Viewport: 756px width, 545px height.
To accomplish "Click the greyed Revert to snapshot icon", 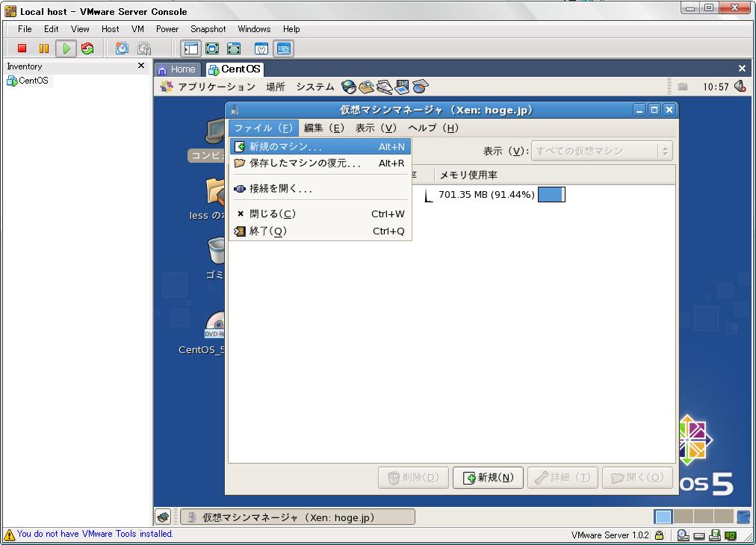I will point(144,49).
